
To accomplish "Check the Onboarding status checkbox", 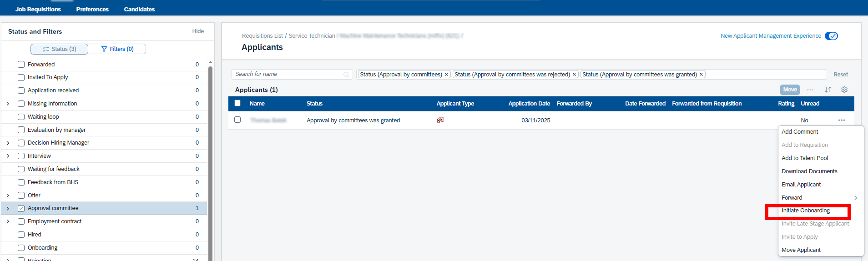I will point(21,248).
